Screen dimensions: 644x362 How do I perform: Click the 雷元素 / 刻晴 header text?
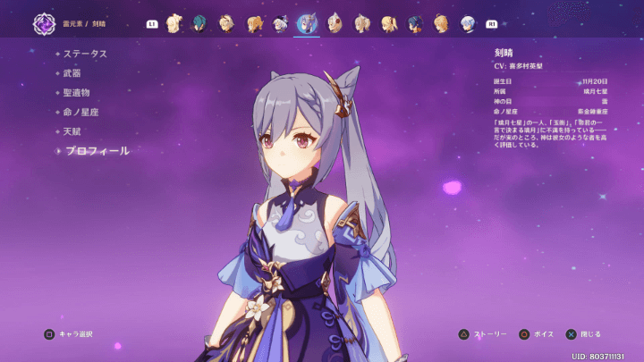coord(84,24)
